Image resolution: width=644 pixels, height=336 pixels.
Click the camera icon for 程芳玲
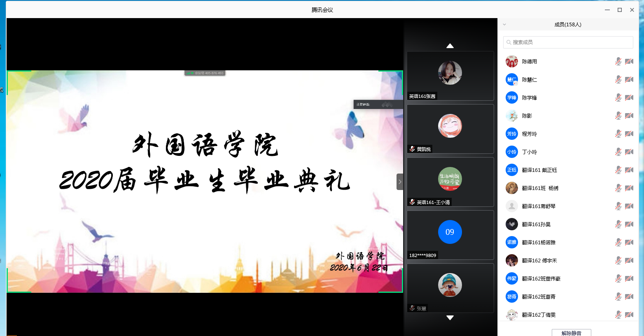pyautogui.click(x=629, y=134)
